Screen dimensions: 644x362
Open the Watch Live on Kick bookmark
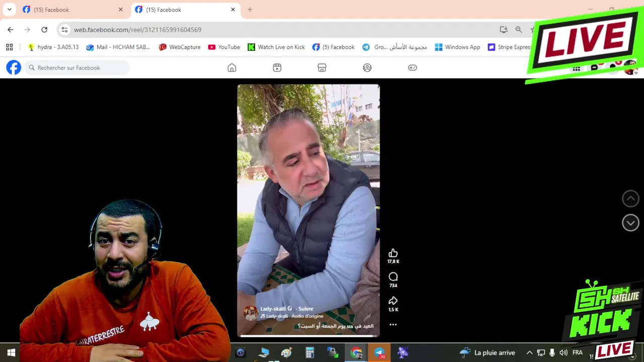pyautogui.click(x=276, y=47)
